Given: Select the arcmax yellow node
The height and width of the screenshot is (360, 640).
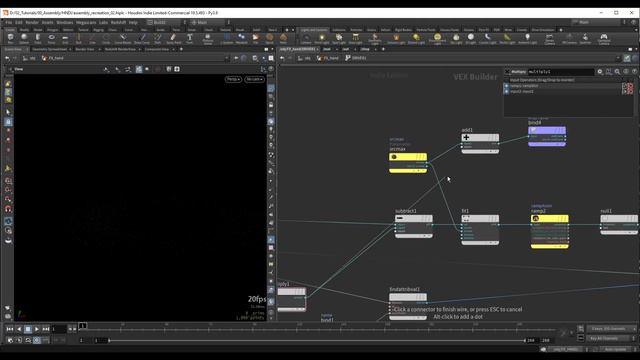Looking at the screenshot, I should [x=408, y=162].
